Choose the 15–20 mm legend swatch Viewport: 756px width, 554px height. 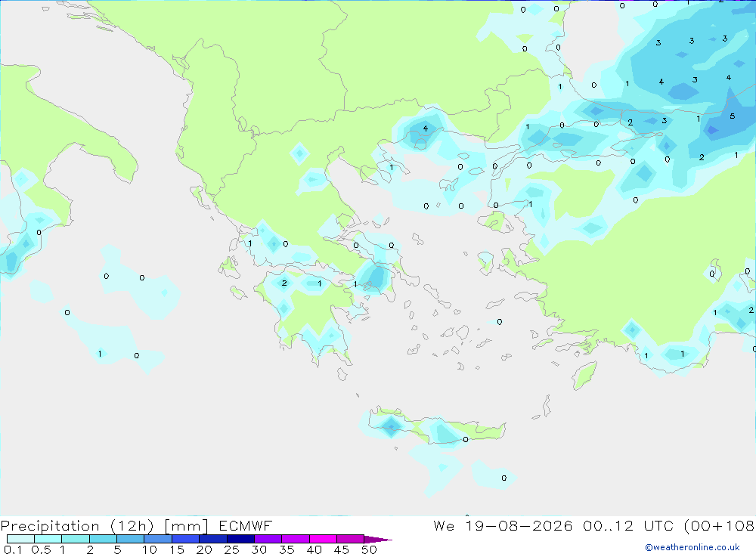click(x=185, y=539)
